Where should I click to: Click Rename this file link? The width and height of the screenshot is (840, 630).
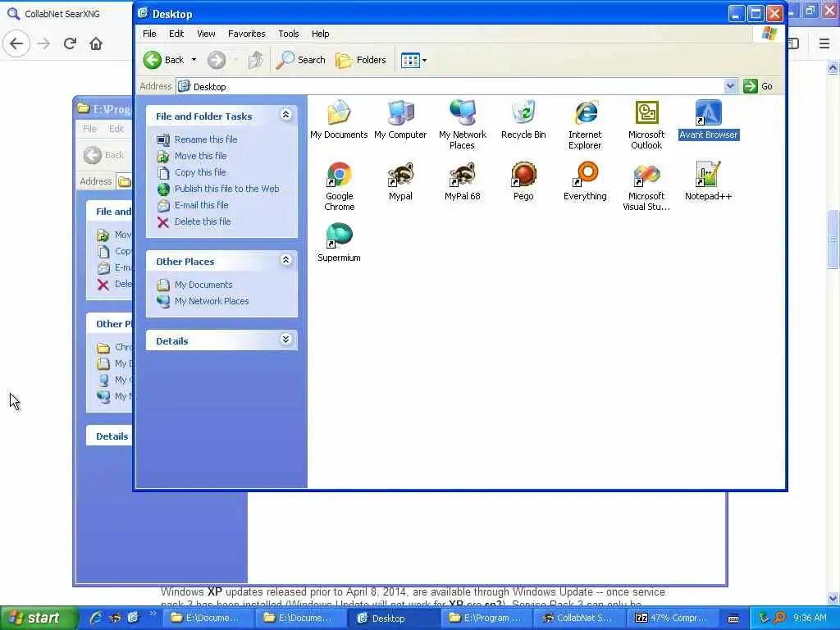pos(206,139)
